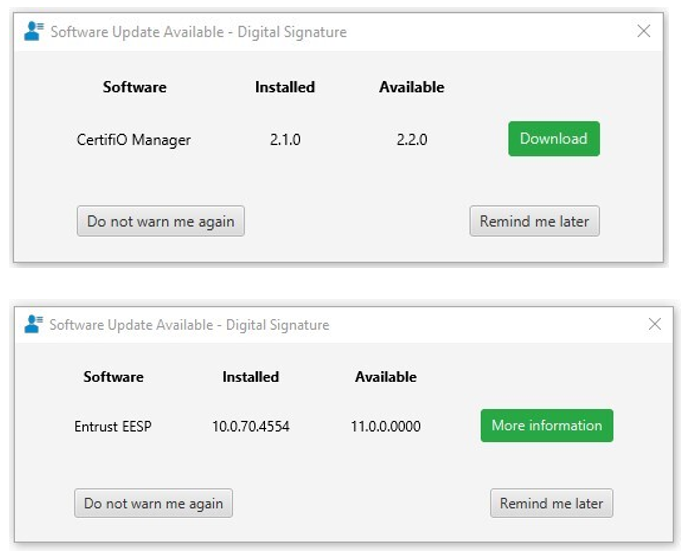This screenshot has height=560, width=691.
Task: Click the Available column header in top dialog
Action: pos(412,87)
